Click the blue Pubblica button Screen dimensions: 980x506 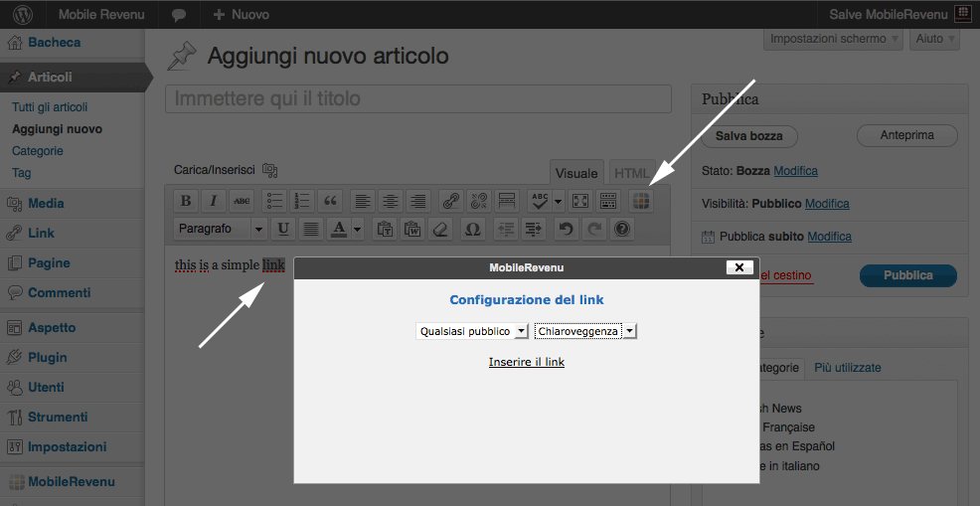point(908,275)
